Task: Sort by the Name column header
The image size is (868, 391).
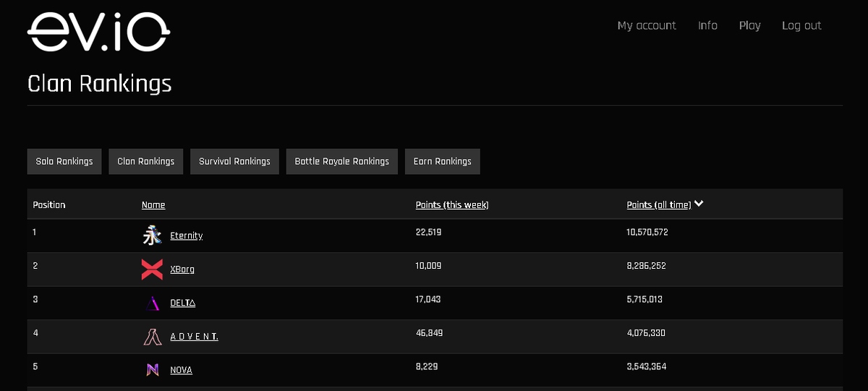Action: (x=153, y=205)
